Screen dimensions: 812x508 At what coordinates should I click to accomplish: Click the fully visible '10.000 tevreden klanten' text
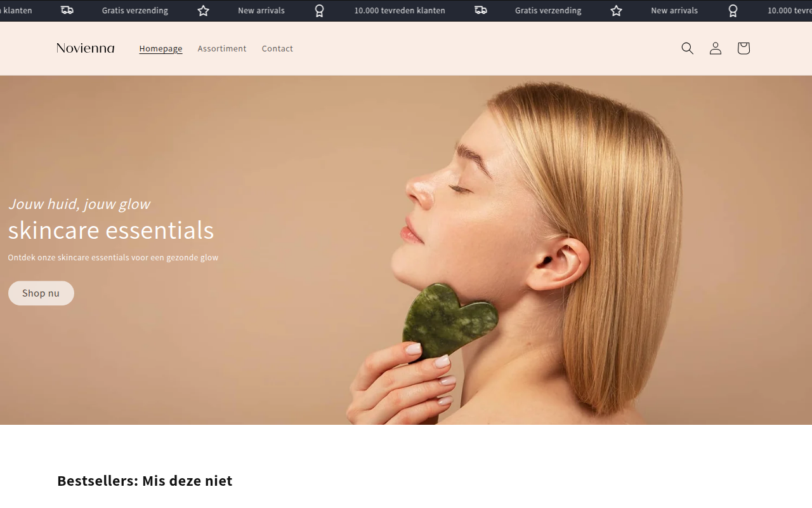point(400,11)
